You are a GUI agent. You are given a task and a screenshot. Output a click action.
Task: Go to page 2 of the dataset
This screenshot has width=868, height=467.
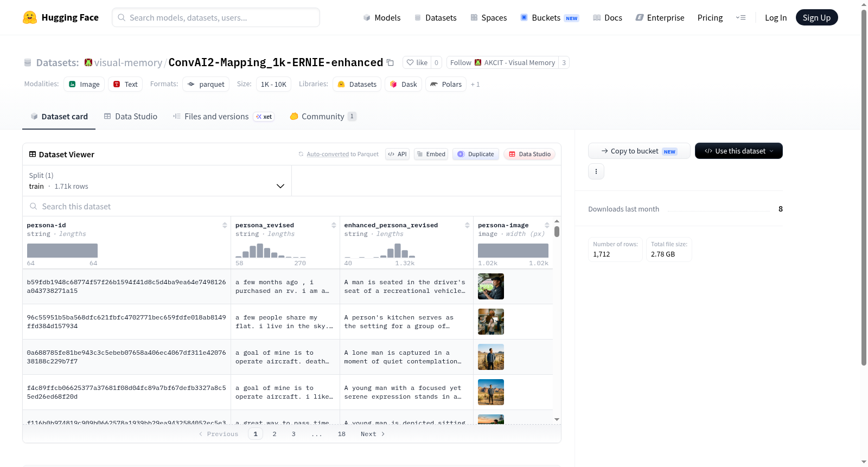tap(275, 434)
